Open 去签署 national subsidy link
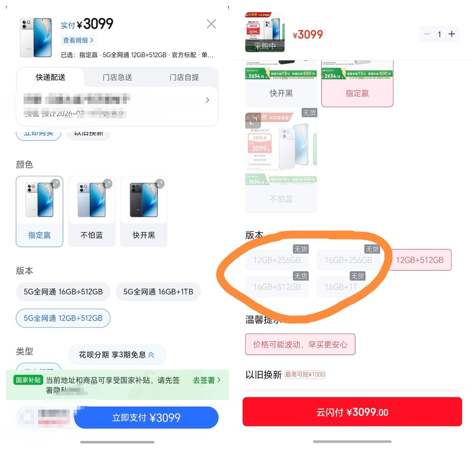 pyautogui.click(x=207, y=380)
